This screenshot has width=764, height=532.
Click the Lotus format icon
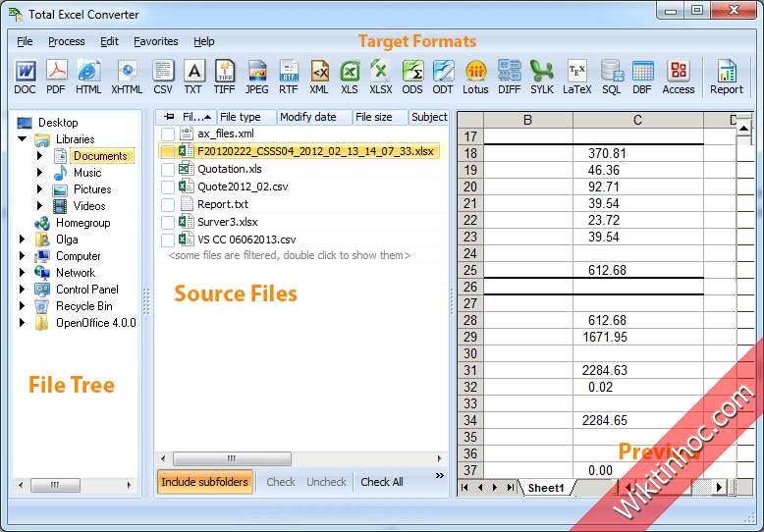coord(475,77)
